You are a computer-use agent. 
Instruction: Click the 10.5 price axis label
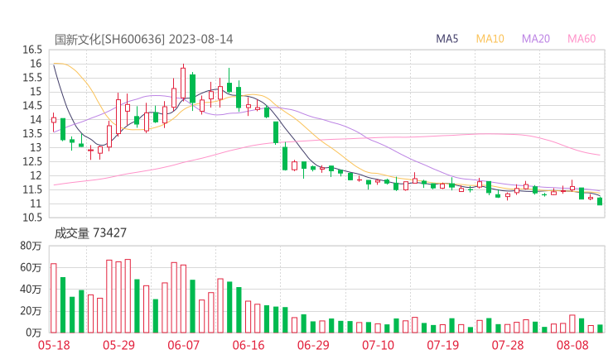(x=32, y=218)
